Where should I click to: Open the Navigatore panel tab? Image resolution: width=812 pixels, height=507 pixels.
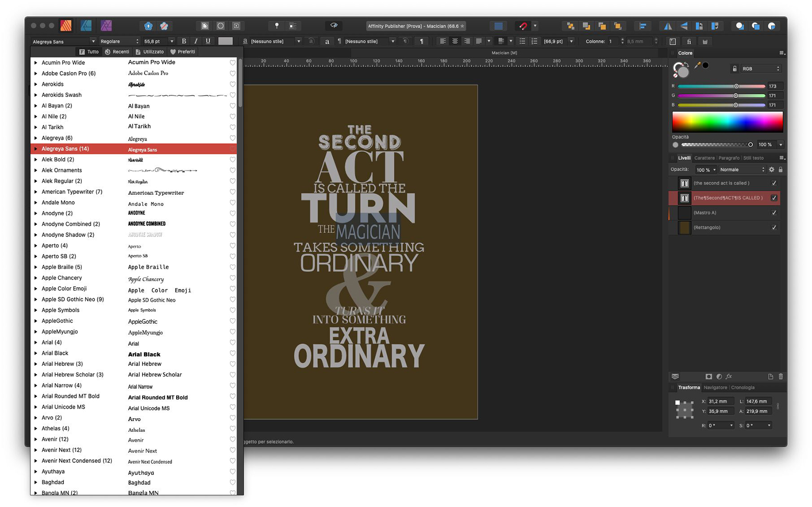(715, 387)
